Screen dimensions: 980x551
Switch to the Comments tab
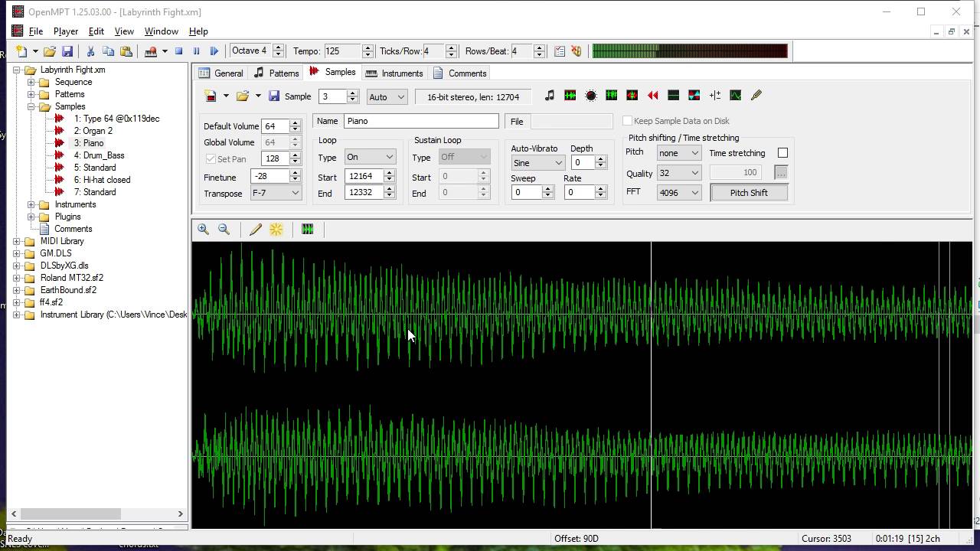pos(459,73)
